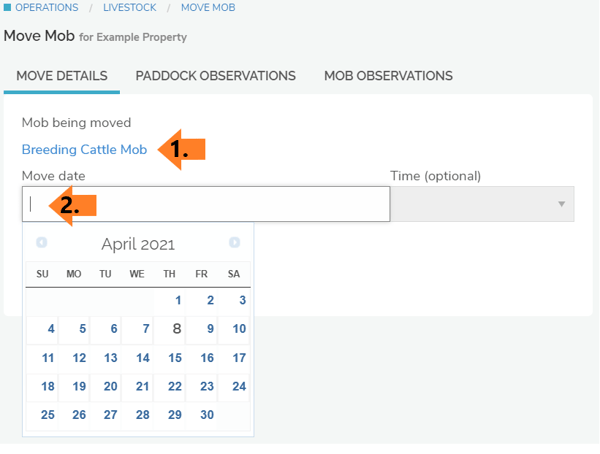Open Livestock breadcrumb link
The height and width of the screenshot is (454, 600).
[x=129, y=8]
